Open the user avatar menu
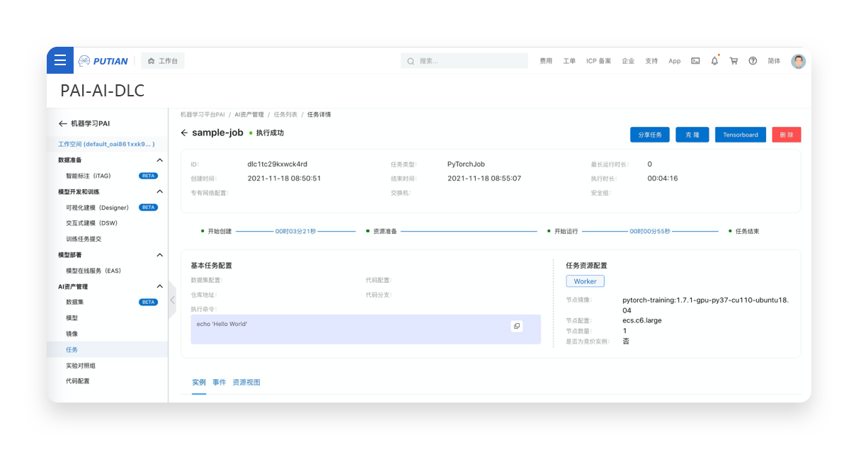This screenshot has width=868, height=472. tap(799, 61)
